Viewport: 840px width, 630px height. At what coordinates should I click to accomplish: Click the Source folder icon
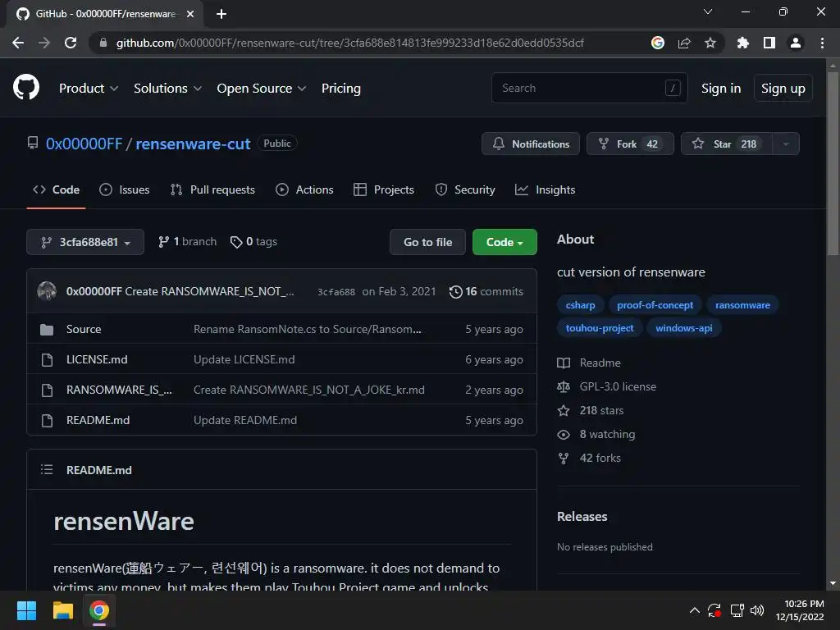tap(47, 329)
